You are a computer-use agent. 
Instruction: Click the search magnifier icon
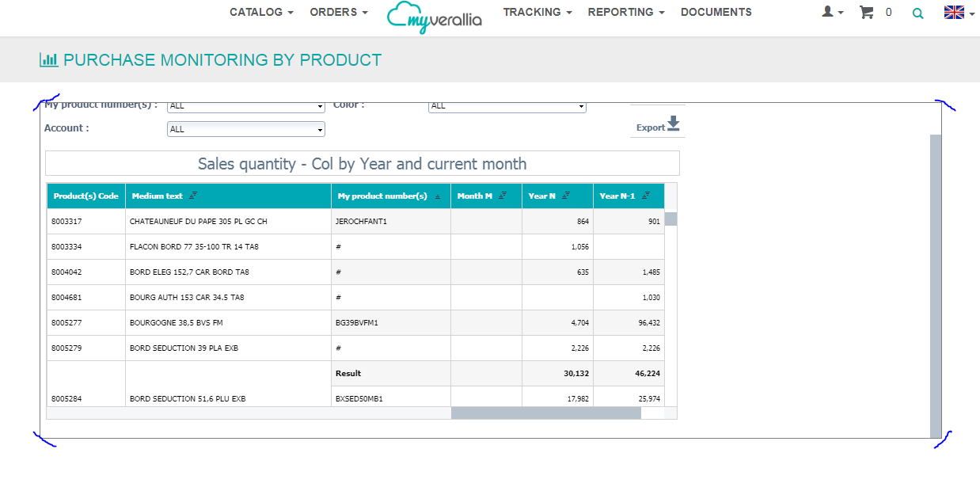[917, 13]
